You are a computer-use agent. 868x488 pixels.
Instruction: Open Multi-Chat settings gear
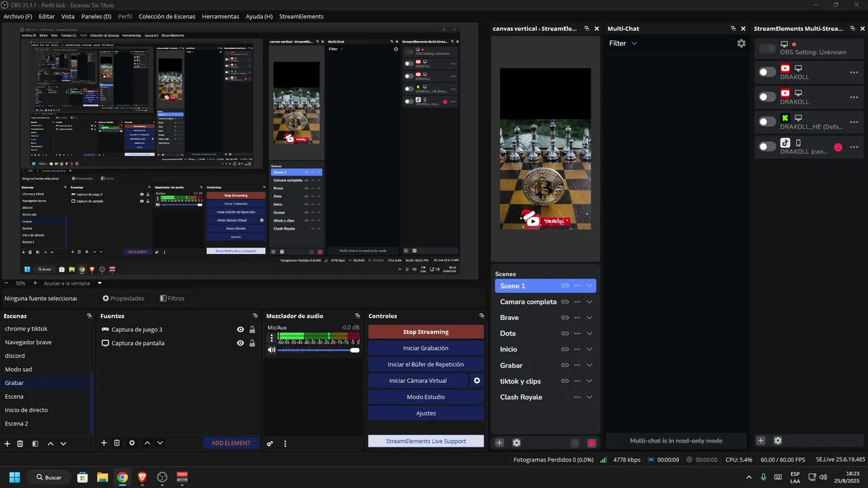(x=741, y=43)
